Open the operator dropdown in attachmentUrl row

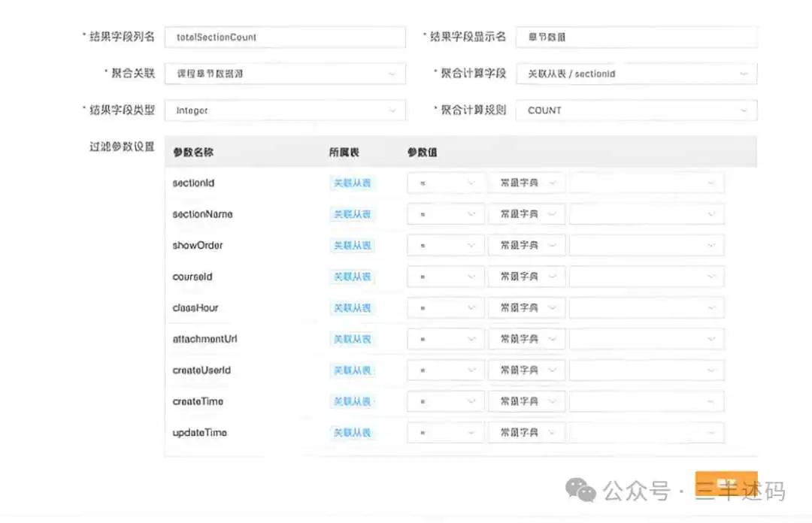coord(446,339)
